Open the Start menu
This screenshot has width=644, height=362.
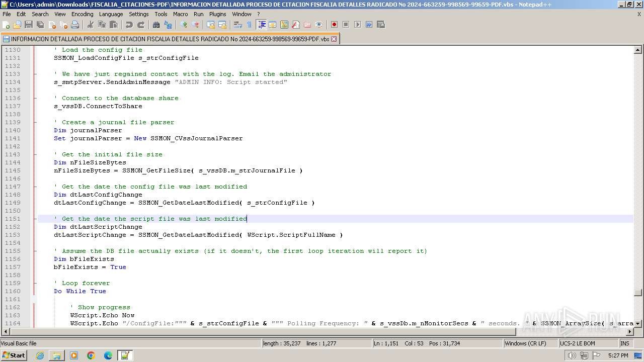(14, 355)
